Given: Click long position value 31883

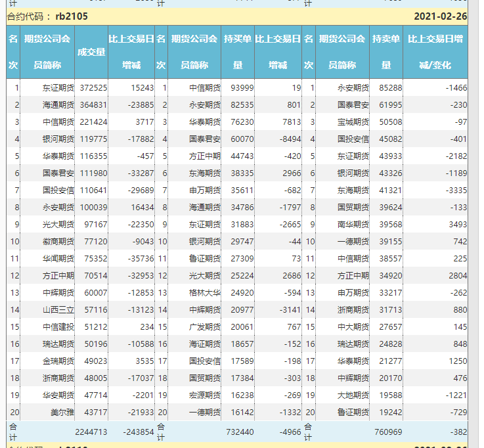Looking at the screenshot, I should [x=242, y=225].
